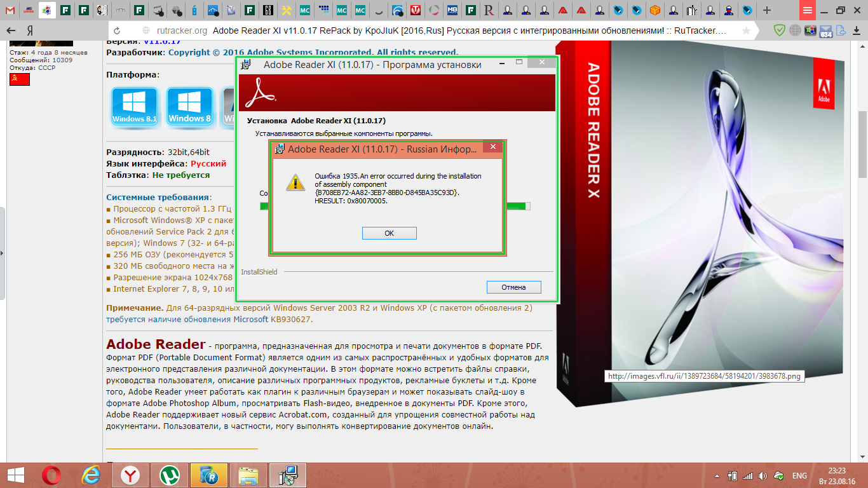Open uTorrent from the taskbar
This screenshot has height=488, width=868.
(170, 475)
